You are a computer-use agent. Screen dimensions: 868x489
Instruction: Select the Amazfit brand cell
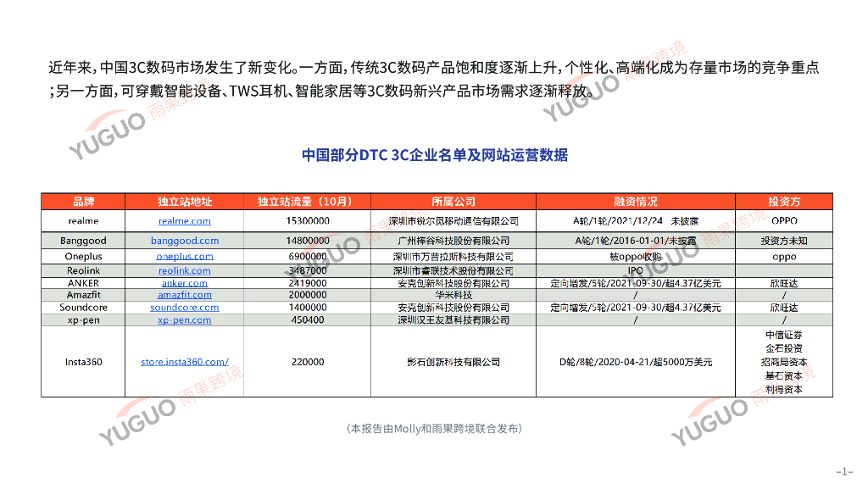click(83, 295)
